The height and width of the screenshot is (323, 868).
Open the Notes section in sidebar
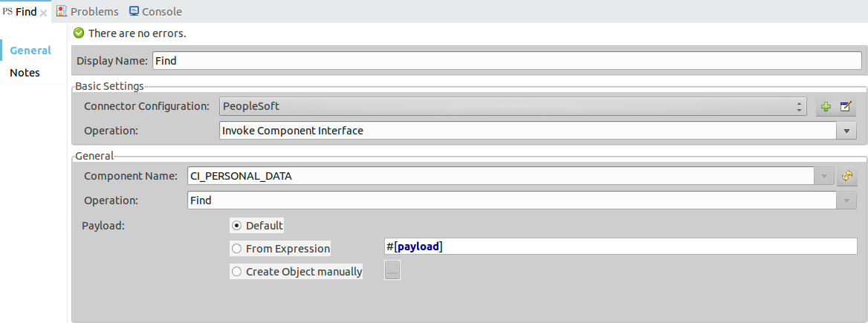pyautogui.click(x=25, y=73)
